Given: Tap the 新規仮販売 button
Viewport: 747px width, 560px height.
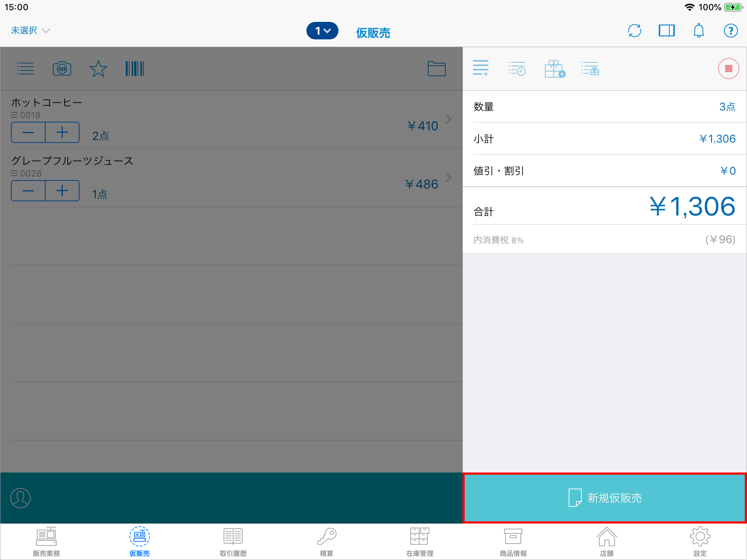Looking at the screenshot, I should 604,498.
